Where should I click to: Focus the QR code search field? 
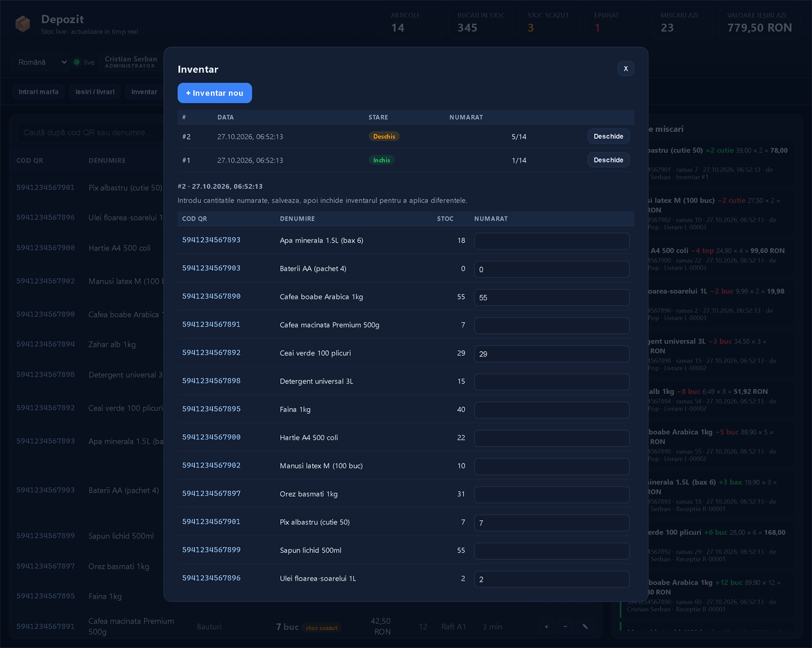click(x=90, y=132)
